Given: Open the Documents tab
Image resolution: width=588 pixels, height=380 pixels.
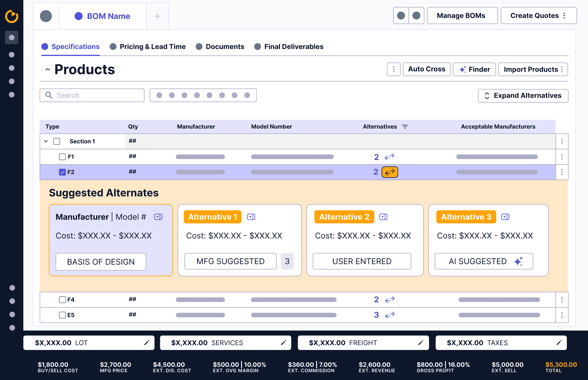Looking at the screenshot, I should click(x=225, y=47).
